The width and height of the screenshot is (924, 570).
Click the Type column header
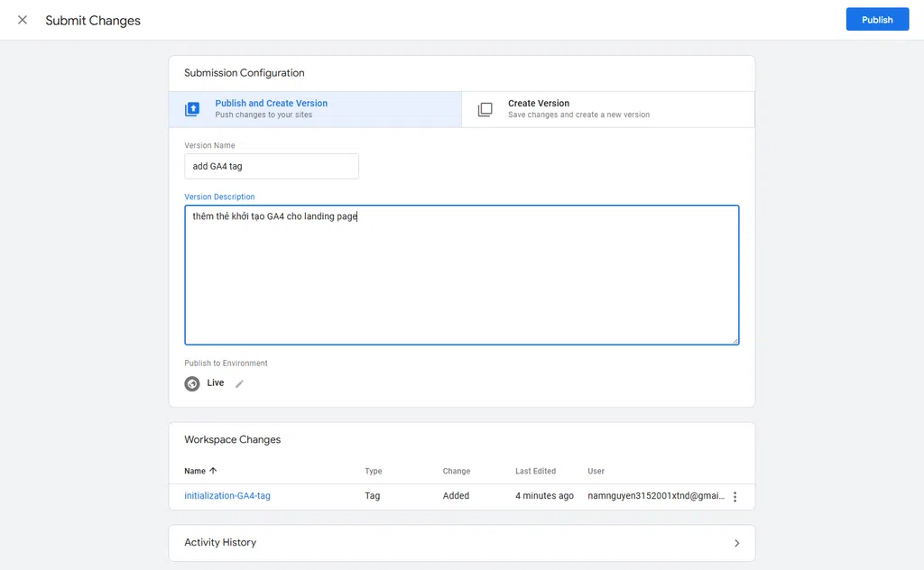(x=373, y=471)
